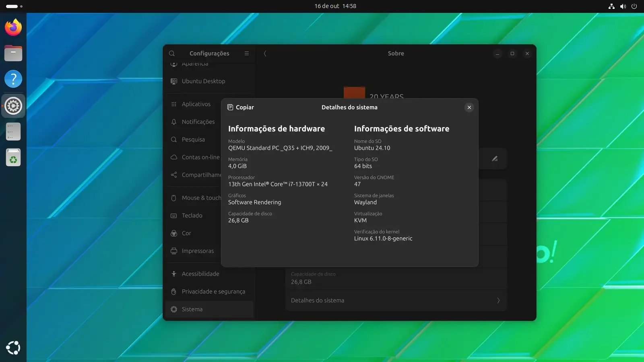The image size is (644, 362).
Task: Open the removable drive icon in dock
Action: click(13, 132)
